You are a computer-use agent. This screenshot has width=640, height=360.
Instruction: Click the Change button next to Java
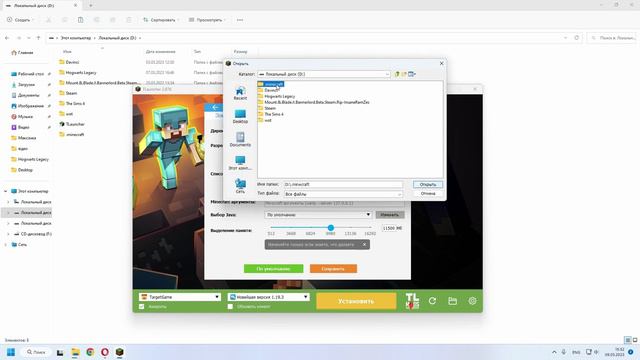390,215
